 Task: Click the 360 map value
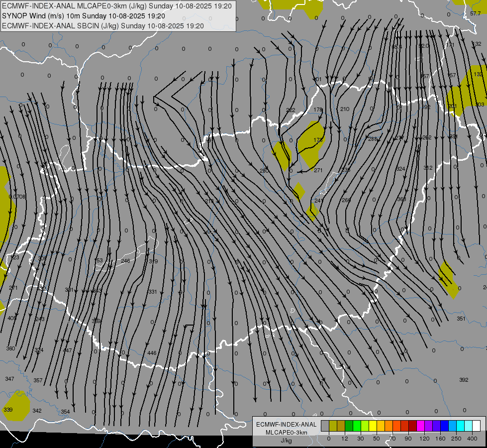point(10,348)
